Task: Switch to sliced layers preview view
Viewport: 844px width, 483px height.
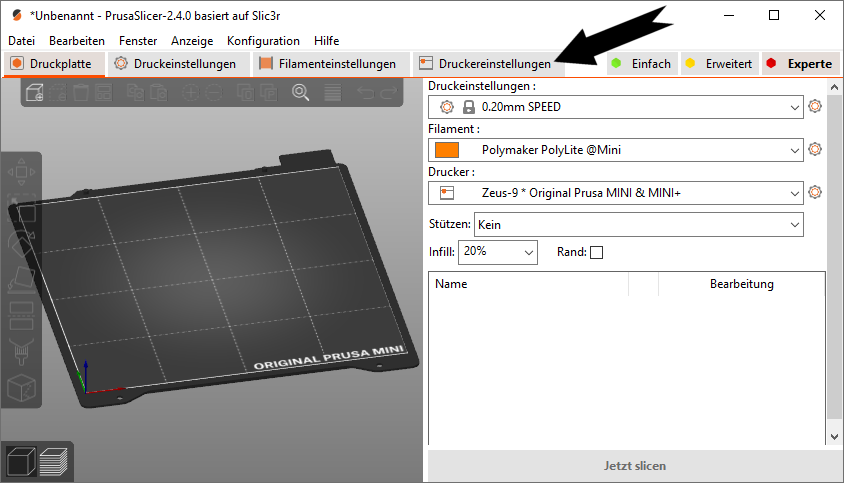Action: [x=52, y=461]
